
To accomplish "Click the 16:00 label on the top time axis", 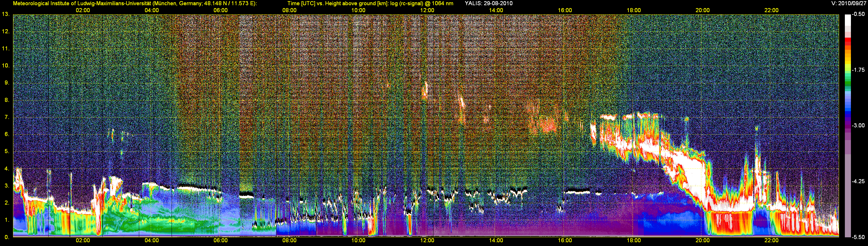I will click(x=565, y=10).
